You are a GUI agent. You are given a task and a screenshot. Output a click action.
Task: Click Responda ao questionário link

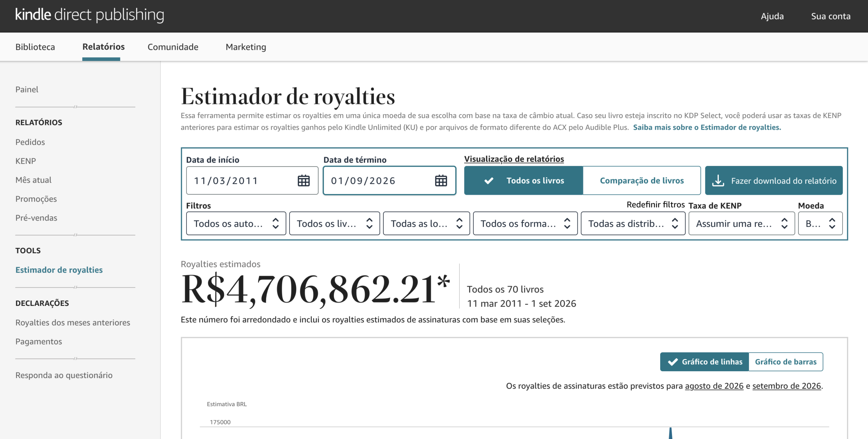click(x=64, y=375)
